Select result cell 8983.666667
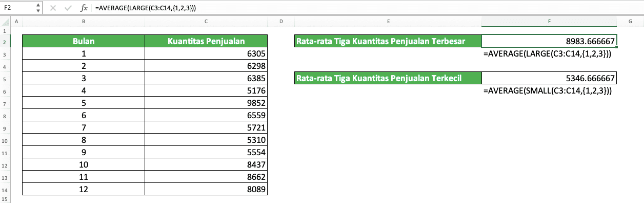The image size is (644, 203). point(549,41)
